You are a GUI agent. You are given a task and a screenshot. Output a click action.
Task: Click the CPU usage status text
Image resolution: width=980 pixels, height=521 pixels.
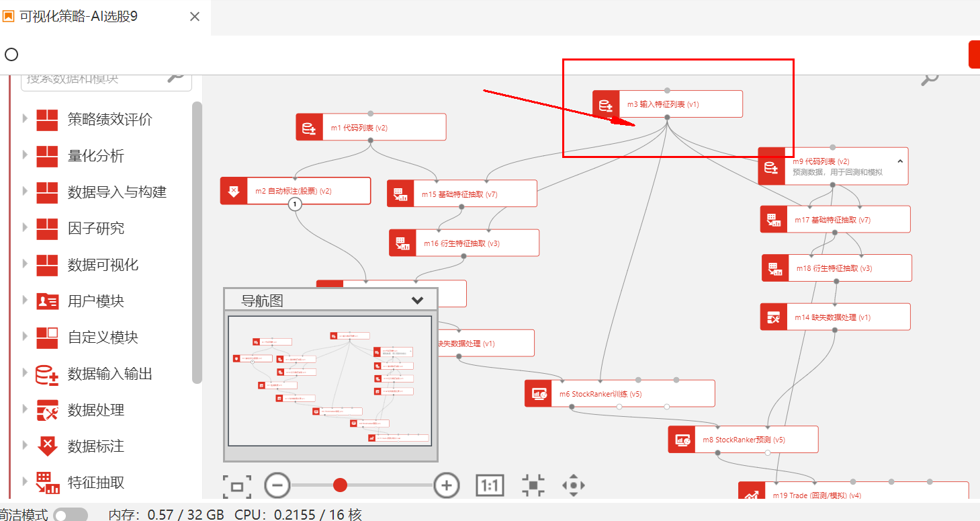(298, 515)
